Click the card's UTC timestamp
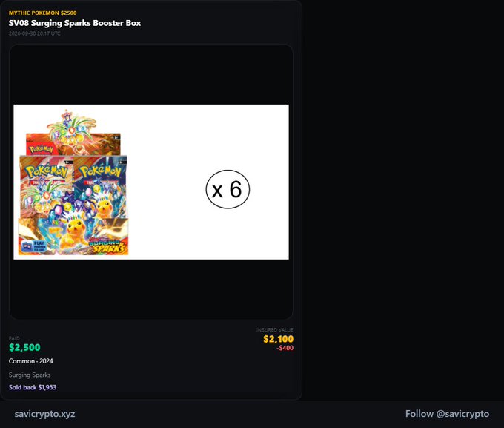The width and height of the screenshot is (504, 428). click(x=34, y=33)
